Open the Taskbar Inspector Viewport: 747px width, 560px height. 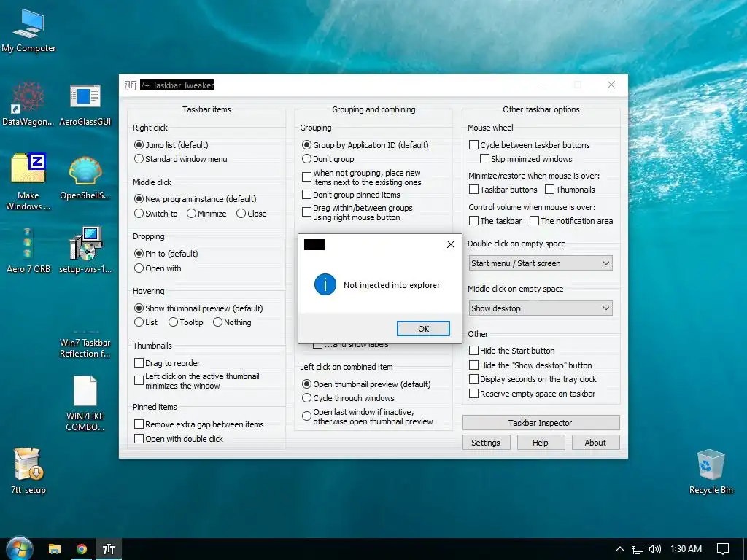(x=541, y=423)
